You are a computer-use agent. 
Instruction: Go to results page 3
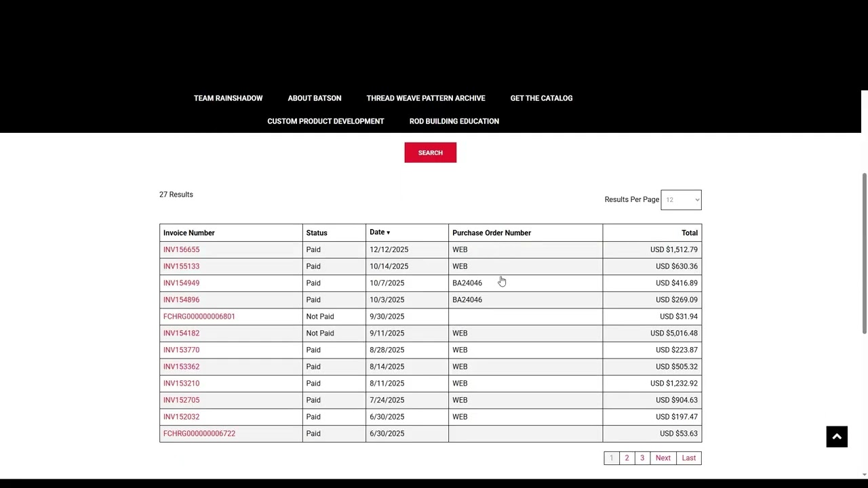[642, 458]
